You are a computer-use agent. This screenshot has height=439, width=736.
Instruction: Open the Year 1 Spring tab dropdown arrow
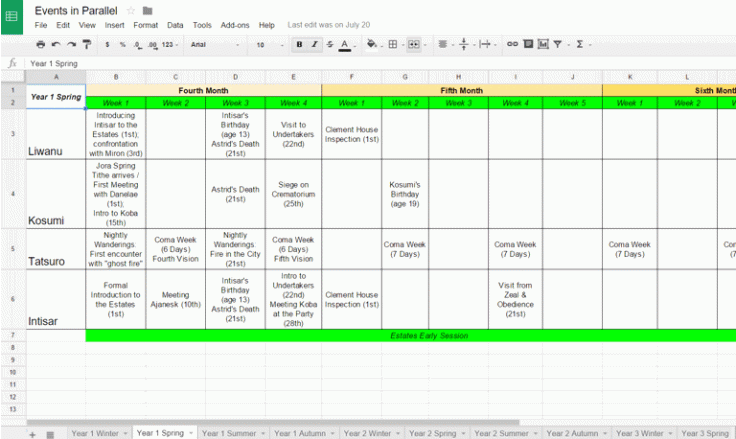[191, 433]
